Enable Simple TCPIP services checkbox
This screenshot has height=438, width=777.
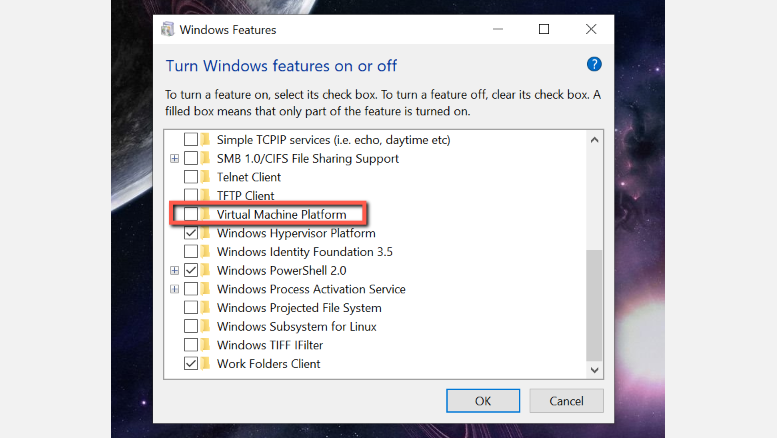tap(191, 140)
